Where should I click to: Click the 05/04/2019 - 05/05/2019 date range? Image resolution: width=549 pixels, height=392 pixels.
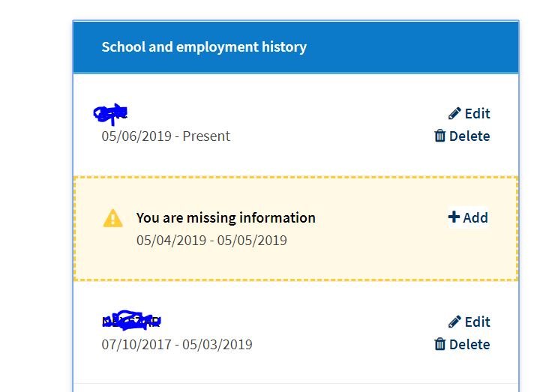coord(211,241)
